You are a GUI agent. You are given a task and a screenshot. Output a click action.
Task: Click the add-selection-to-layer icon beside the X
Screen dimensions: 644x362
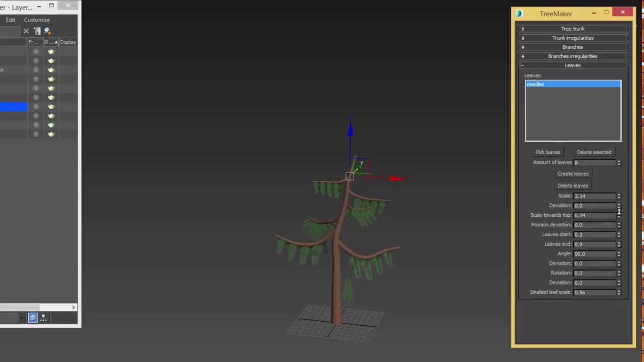point(37,31)
